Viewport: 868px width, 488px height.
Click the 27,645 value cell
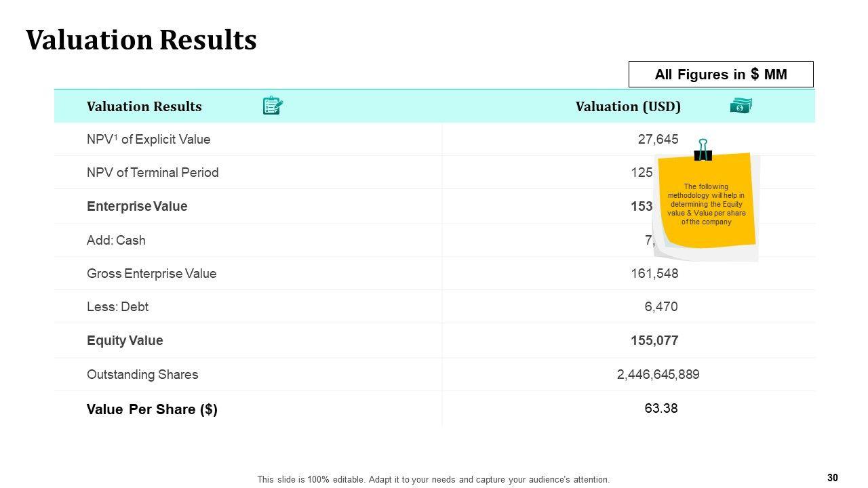658,140
